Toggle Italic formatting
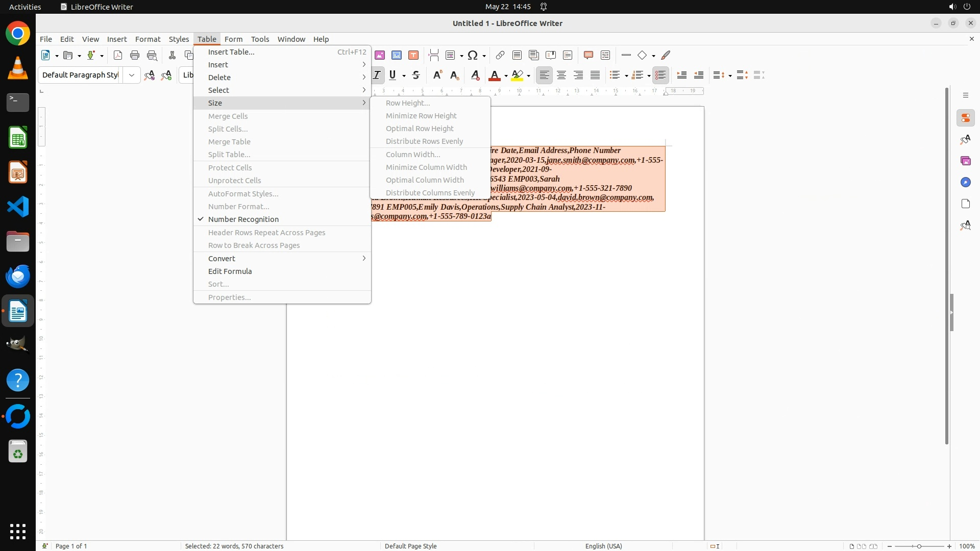 (377, 75)
